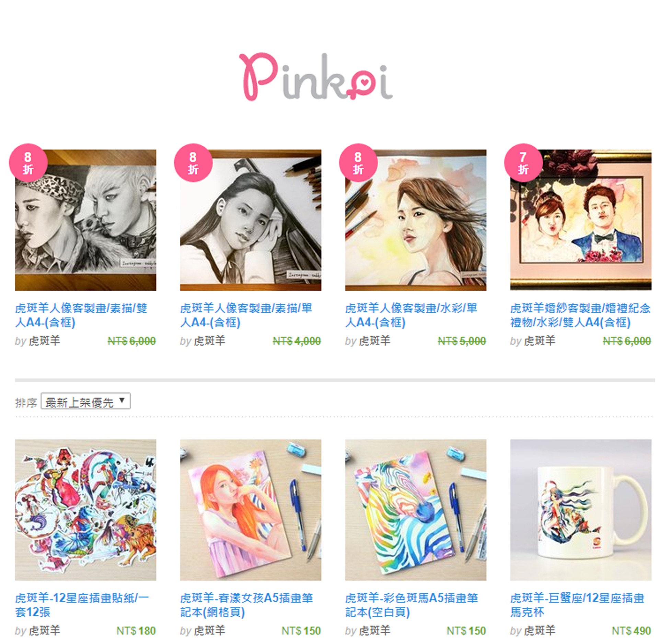659x644 pixels.
Task: Open the 12 zodiac stickers thumbnail
Action: coord(85,510)
